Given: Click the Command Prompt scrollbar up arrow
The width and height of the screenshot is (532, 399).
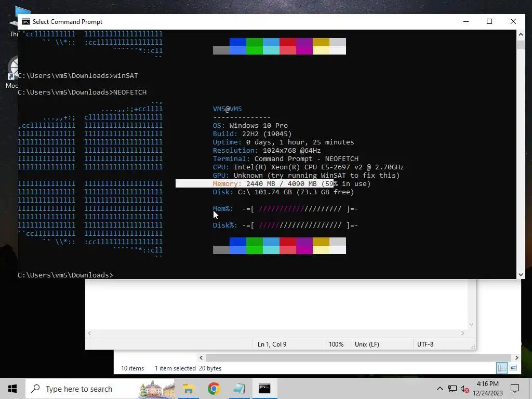Looking at the screenshot, I should click(521, 34).
